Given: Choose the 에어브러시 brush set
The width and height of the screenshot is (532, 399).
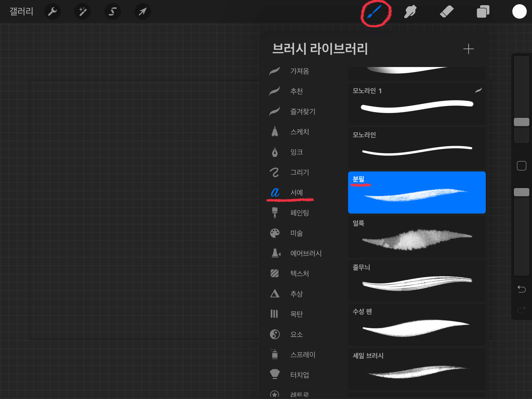Looking at the screenshot, I should (305, 253).
